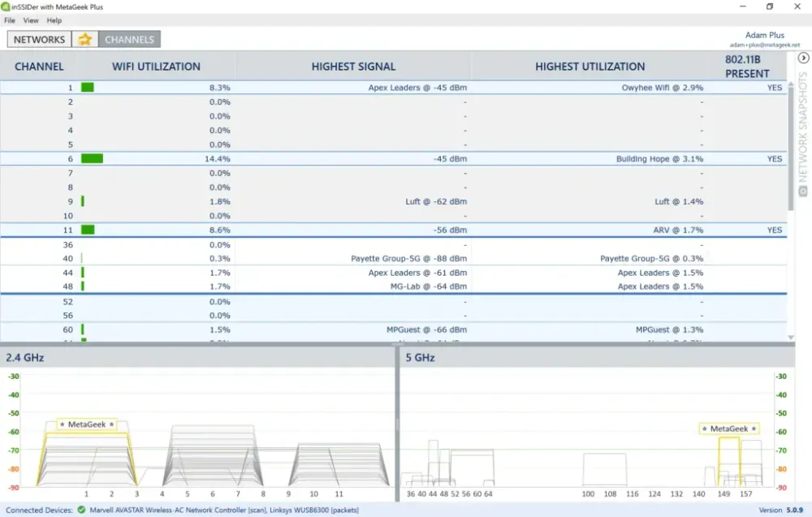Viewport: 812px width, 517px height.
Task: Click the green utilization bar for channel 6
Action: [x=91, y=158]
